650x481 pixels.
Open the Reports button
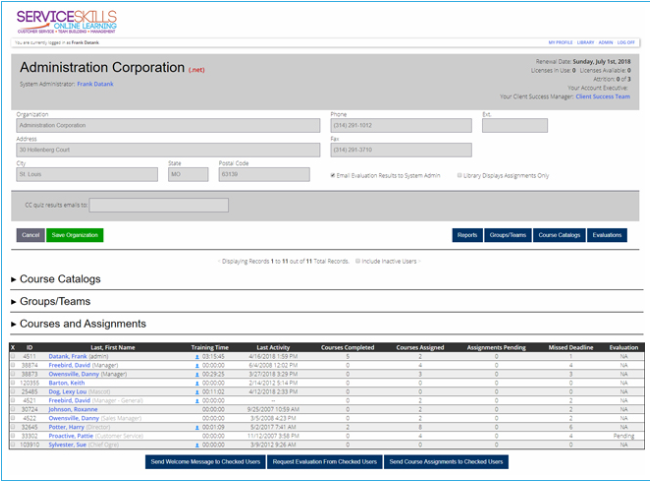467,235
